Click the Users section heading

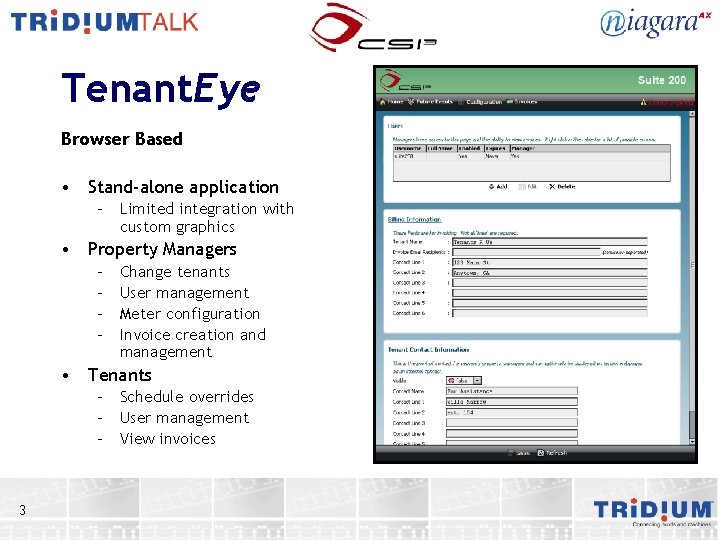pyautogui.click(x=395, y=126)
